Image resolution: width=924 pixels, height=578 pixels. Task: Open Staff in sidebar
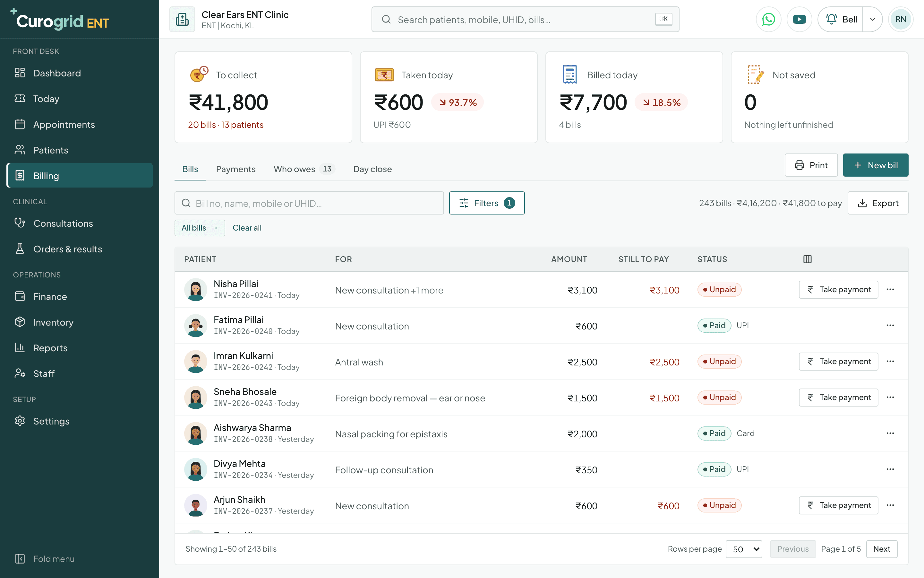[x=80, y=373]
